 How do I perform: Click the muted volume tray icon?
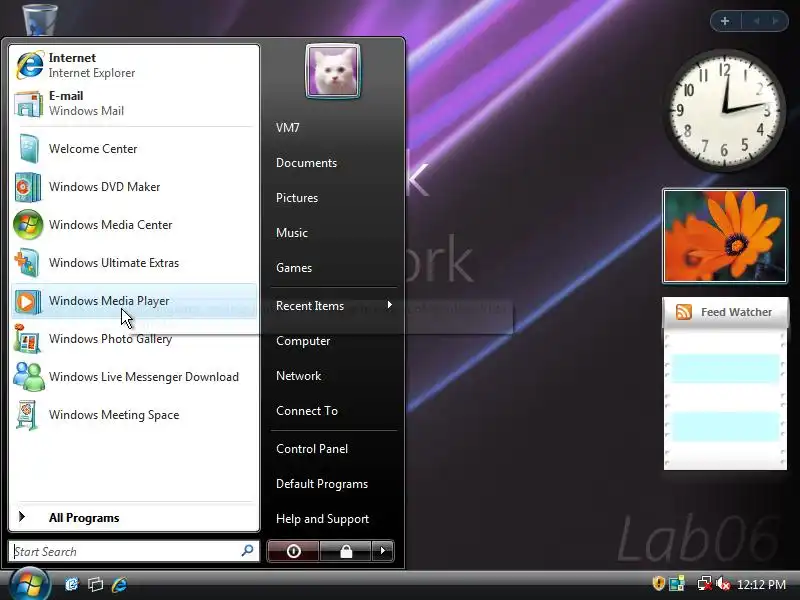click(722, 583)
